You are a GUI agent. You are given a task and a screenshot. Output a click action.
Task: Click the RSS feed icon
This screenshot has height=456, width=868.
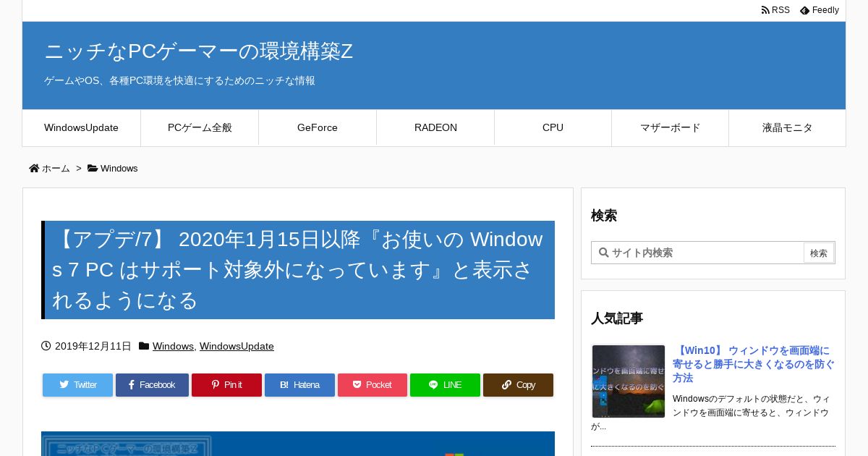765,10
